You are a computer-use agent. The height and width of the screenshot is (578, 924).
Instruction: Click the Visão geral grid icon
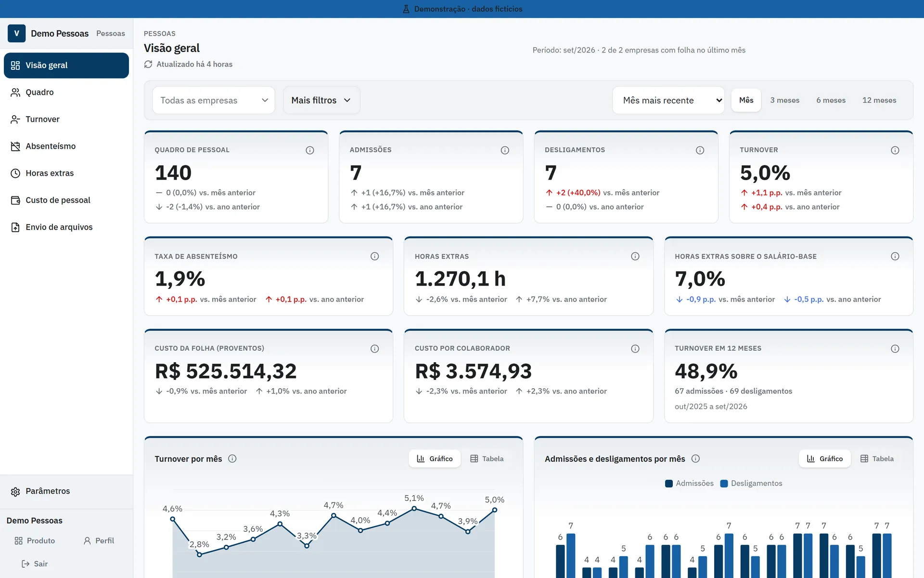pyautogui.click(x=15, y=65)
